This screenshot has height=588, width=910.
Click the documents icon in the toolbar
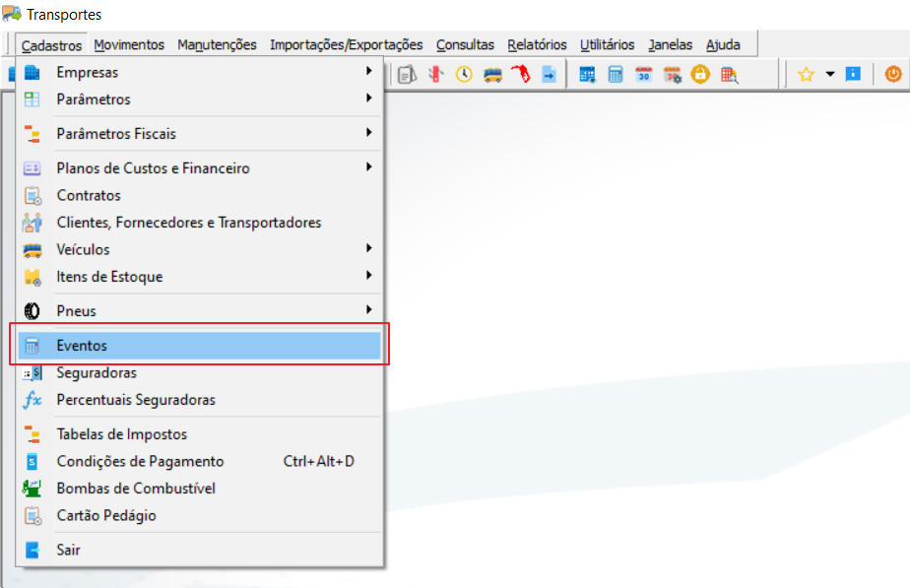tap(407, 74)
